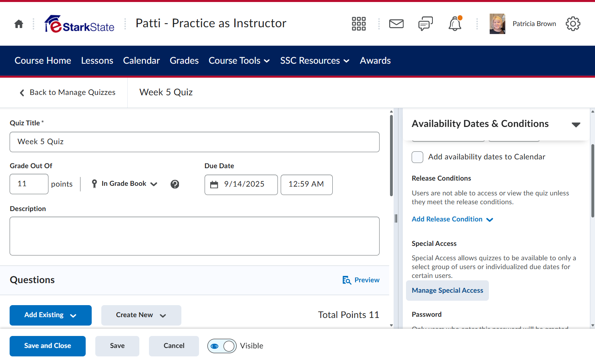Open the SSC Resources menu
This screenshot has height=364, width=595.
[315, 61]
